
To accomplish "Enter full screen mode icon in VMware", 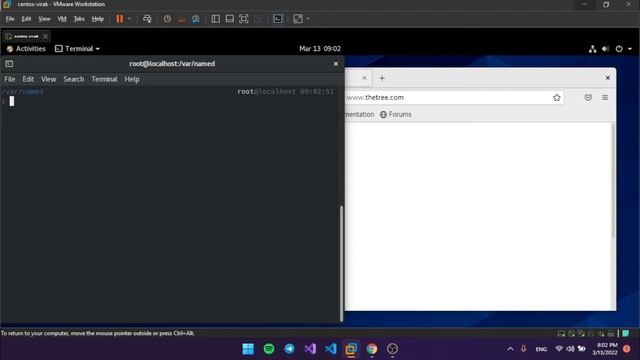I will 244,19.
